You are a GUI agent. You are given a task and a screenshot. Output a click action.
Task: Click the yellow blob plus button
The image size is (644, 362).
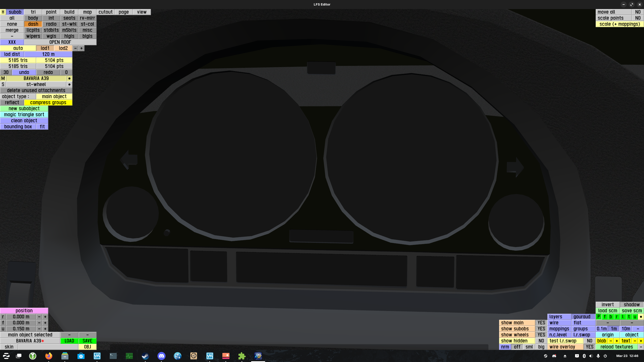(617, 341)
